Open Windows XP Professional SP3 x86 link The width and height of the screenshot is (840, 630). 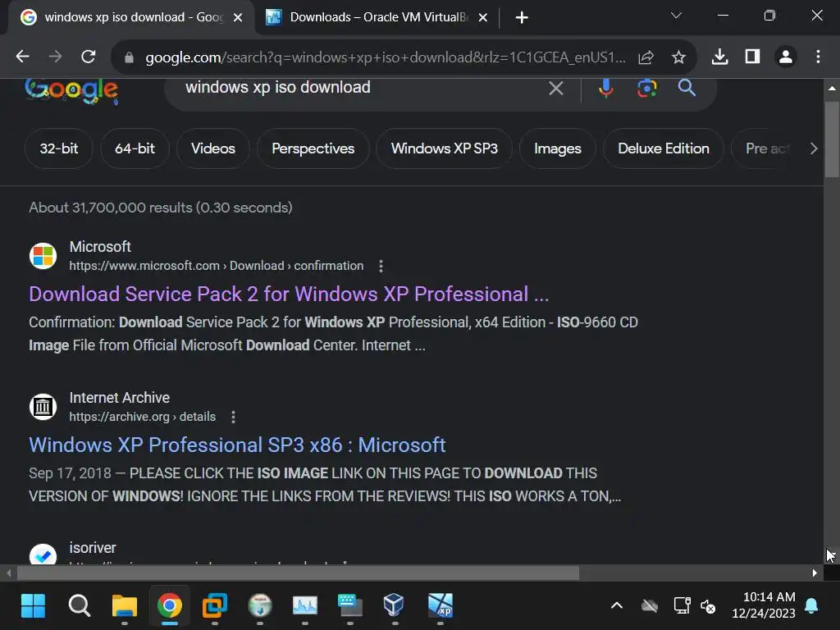(x=237, y=445)
